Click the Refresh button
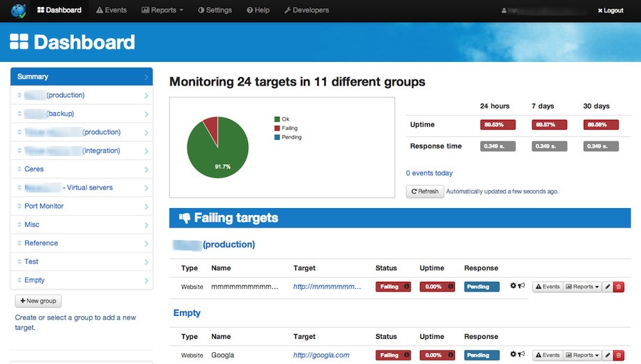641x364 pixels. pyautogui.click(x=425, y=191)
